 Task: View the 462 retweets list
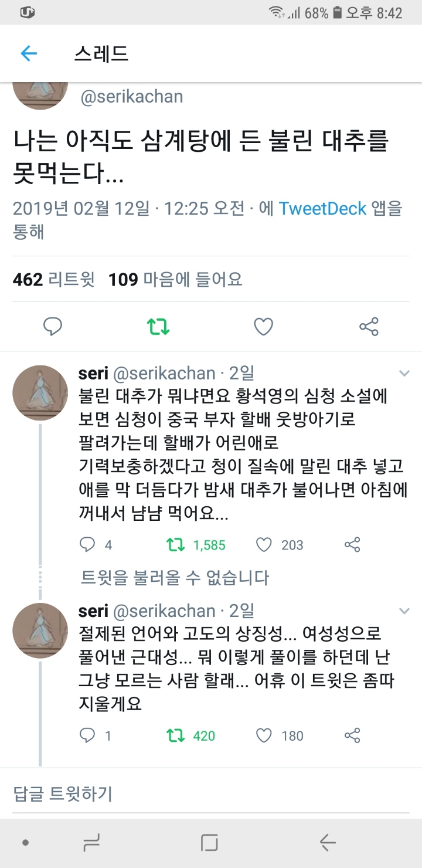coord(53,279)
